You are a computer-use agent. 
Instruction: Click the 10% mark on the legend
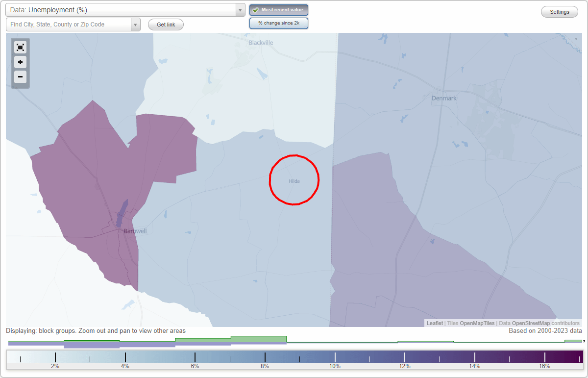click(335, 366)
